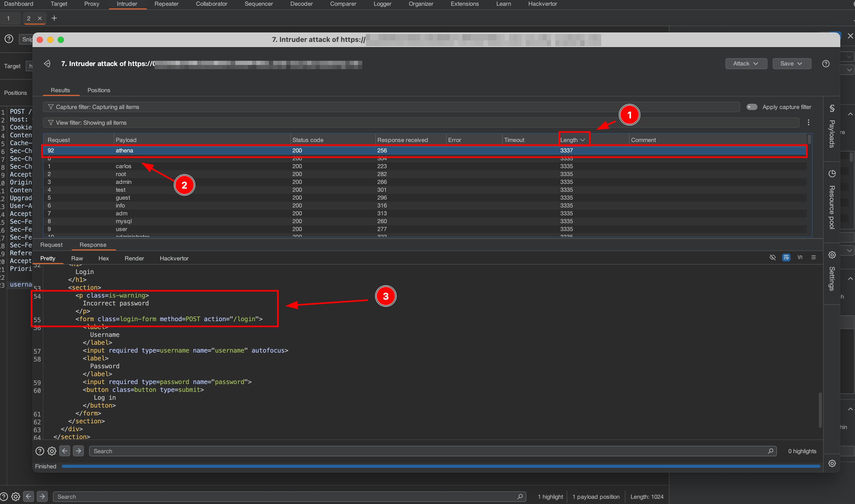Sort by Length column header
This screenshot has width=855, height=504.
pyautogui.click(x=573, y=140)
